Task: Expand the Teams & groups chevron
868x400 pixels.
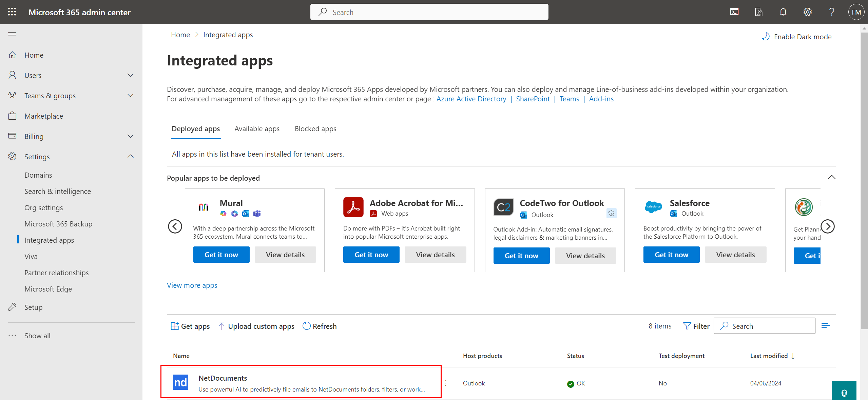Action: click(130, 96)
